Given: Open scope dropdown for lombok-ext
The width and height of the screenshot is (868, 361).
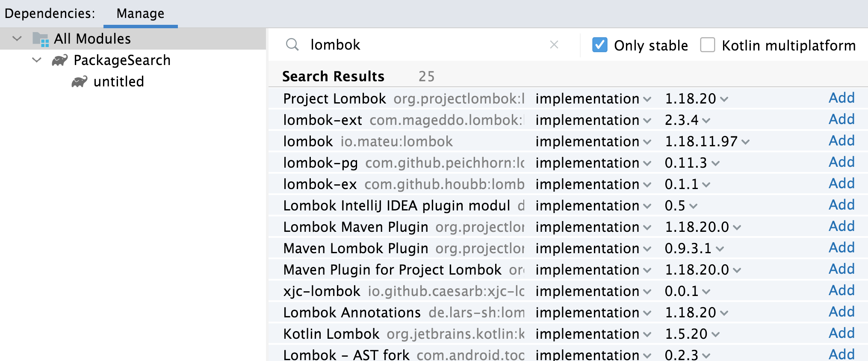Looking at the screenshot, I should [593, 120].
